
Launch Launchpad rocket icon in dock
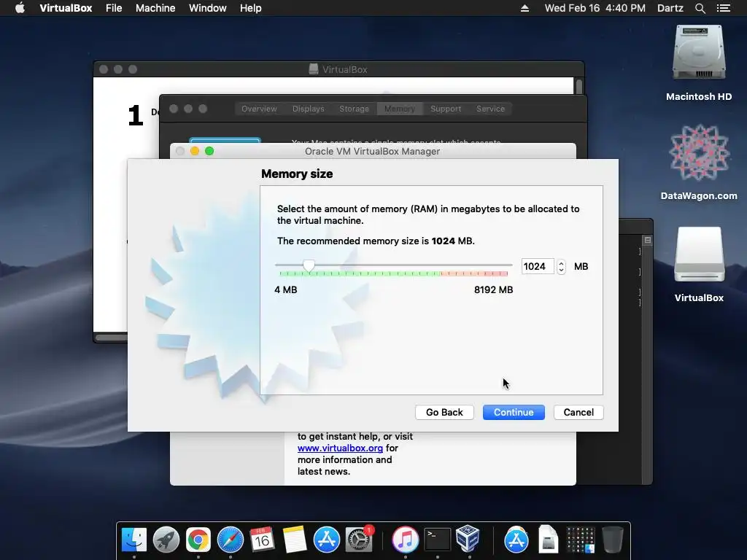tap(166, 540)
